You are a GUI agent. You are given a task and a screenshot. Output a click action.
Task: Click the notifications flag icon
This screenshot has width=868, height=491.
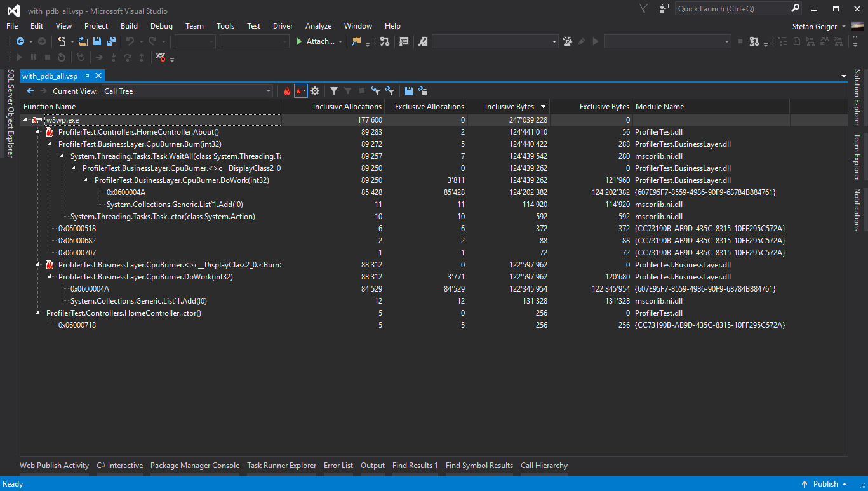(x=643, y=8)
